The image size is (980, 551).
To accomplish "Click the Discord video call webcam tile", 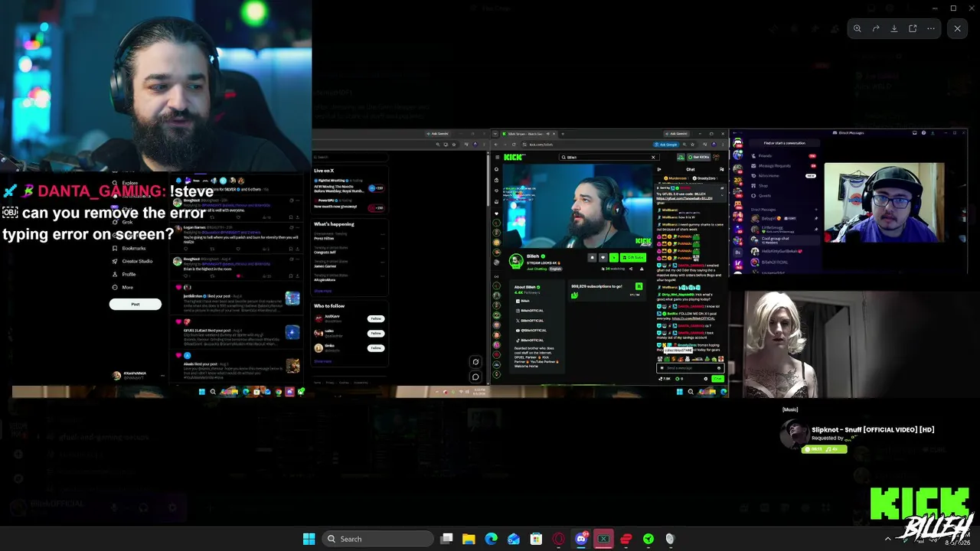I will pyautogui.click(x=884, y=203).
